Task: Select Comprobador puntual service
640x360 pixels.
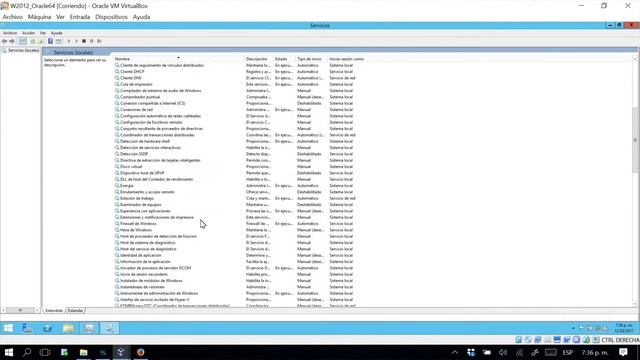Action: coord(140,97)
